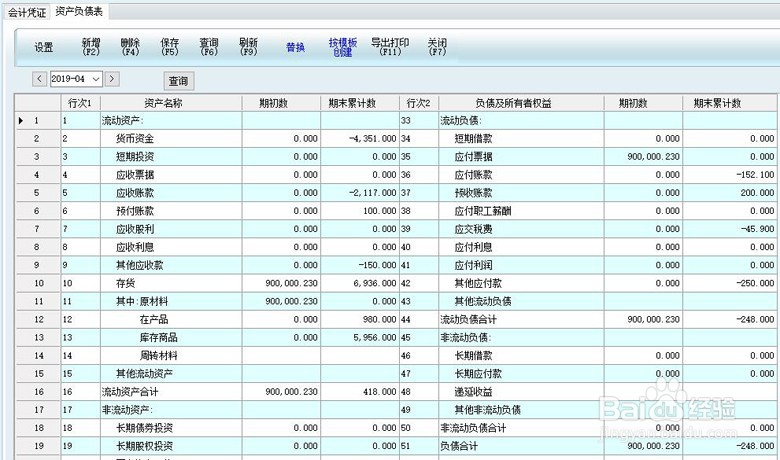Click the 200.000 value for 预收账款

pos(730,193)
